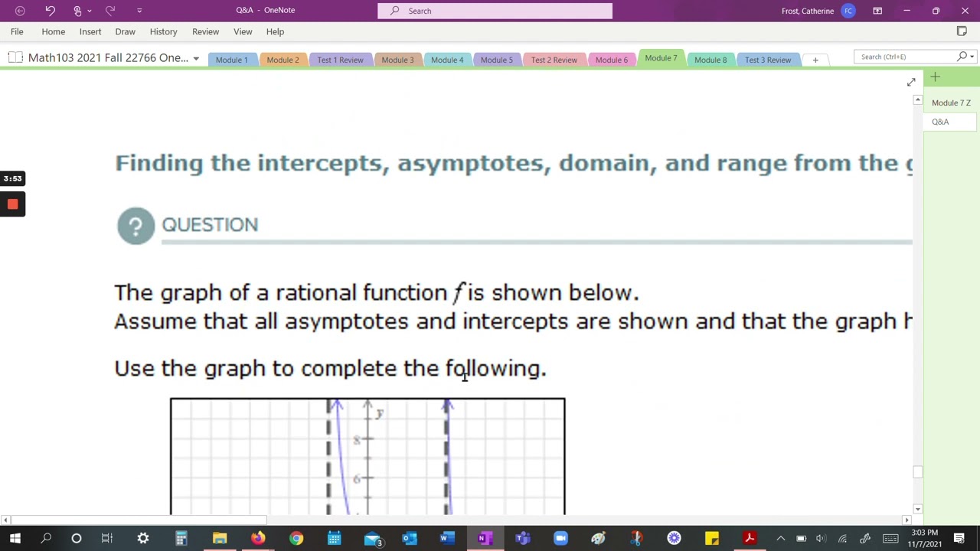Click the notebook search field (Ctrl+E)
The image size is (980, 551).
[x=905, y=57]
